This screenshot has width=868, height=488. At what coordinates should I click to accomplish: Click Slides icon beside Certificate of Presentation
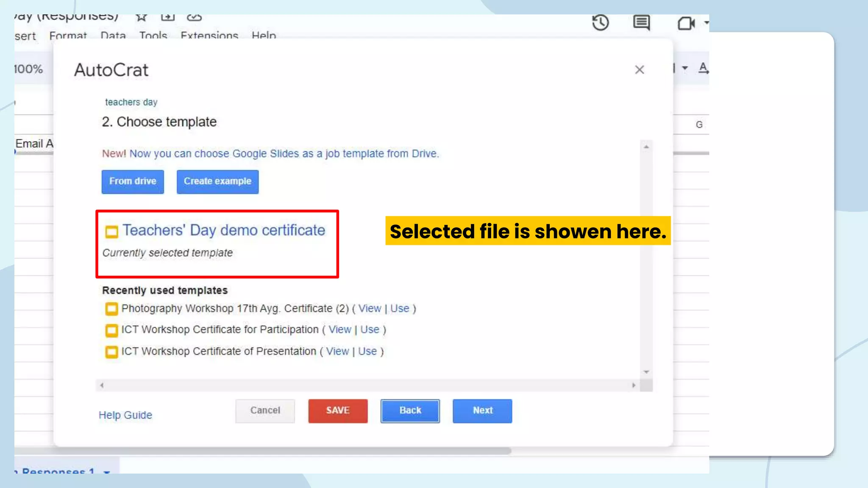111,352
